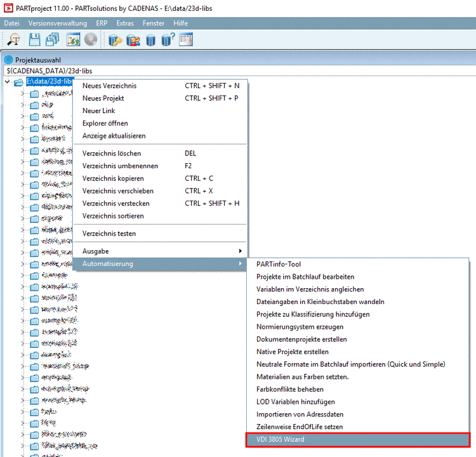Open the Extras menu
The image size is (476, 457).
125,23
